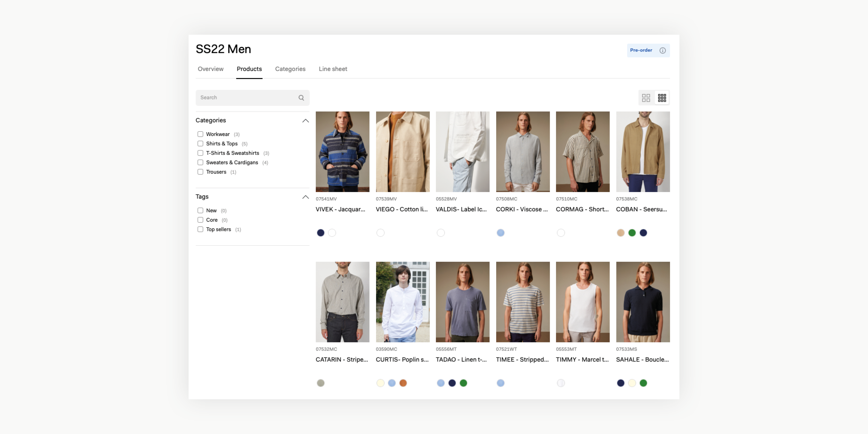Switch to large grid view
The height and width of the screenshot is (434, 868).
[646, 98]
